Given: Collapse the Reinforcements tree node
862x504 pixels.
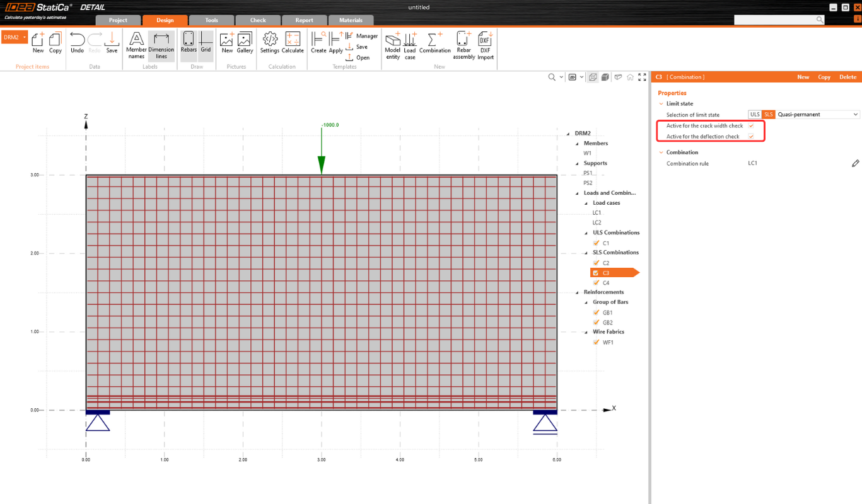Looking at the screenshot, I should [576, 292].
